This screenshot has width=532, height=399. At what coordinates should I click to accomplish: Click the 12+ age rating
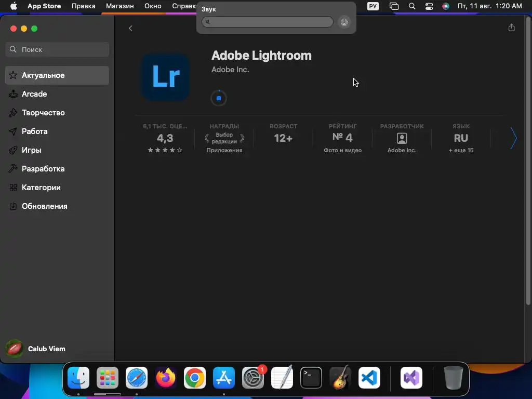pyautogui.click(x=283, y=138)
